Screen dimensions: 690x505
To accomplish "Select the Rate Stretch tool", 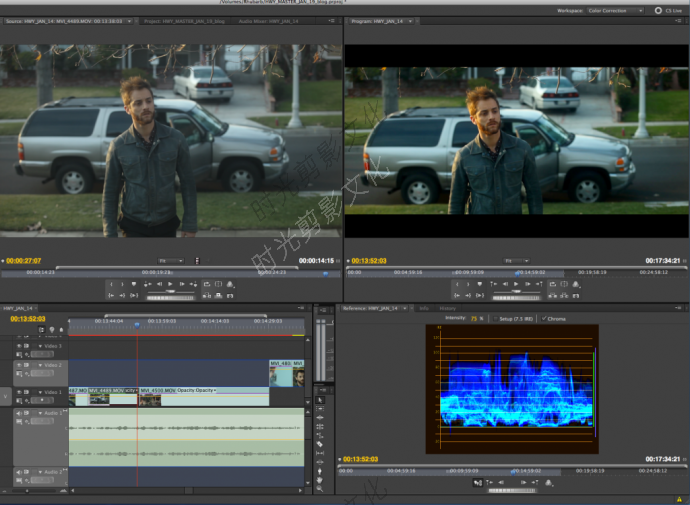I will pyautogui.click(x=320, y=435).
